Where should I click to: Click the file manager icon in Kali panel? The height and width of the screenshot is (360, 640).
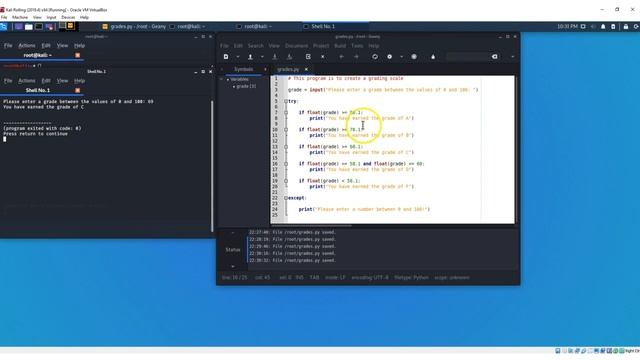[x=29, y=27]
